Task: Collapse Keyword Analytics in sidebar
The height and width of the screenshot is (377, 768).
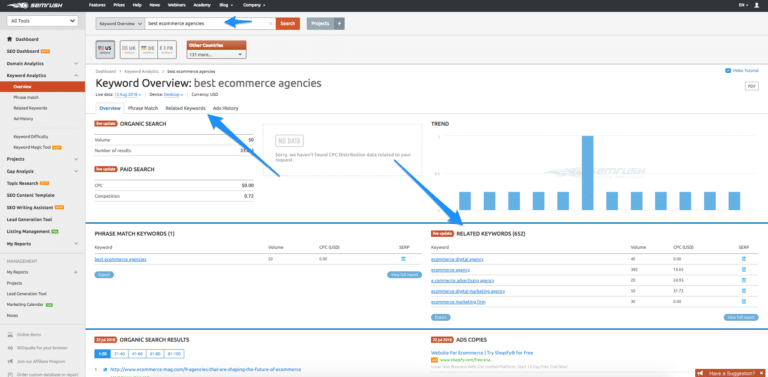Action: click(x=76, y=75)
